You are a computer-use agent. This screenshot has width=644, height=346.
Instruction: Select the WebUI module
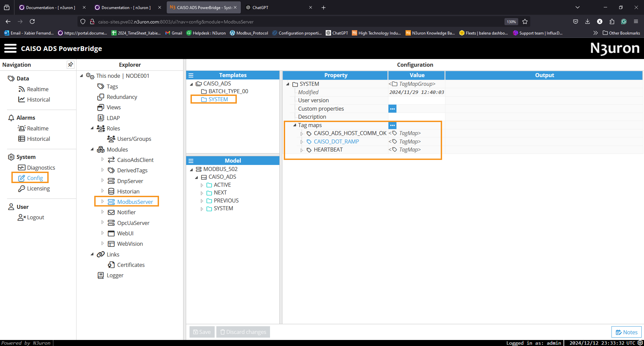pyautogui.click(x=120, y=233)
